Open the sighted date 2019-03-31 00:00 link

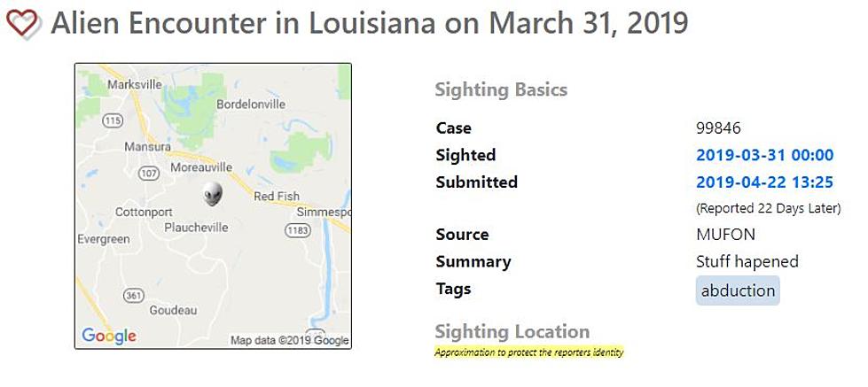[x=764, y=155]
